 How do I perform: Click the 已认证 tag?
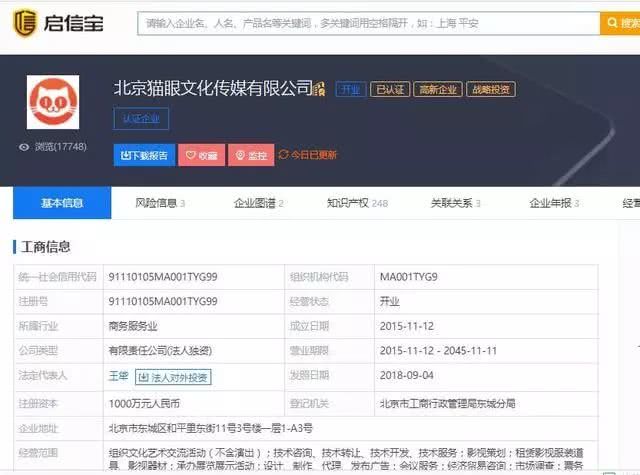pyautogui.click(x=389, y=89)
